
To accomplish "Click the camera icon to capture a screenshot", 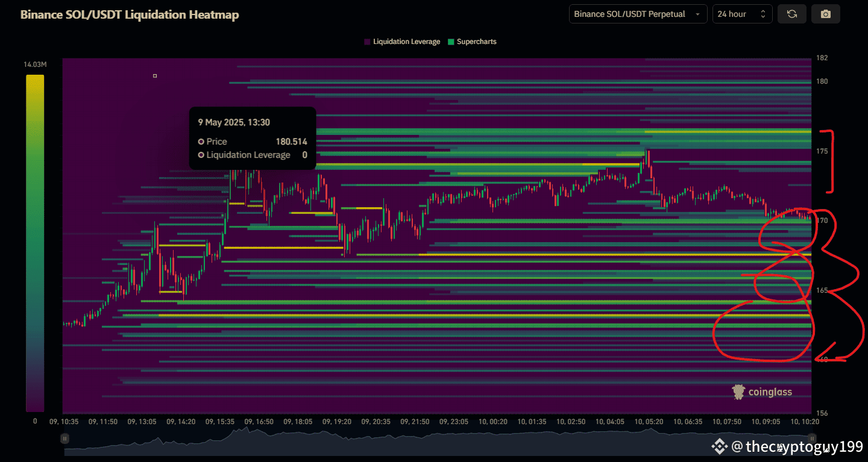I will pos(825,13).
